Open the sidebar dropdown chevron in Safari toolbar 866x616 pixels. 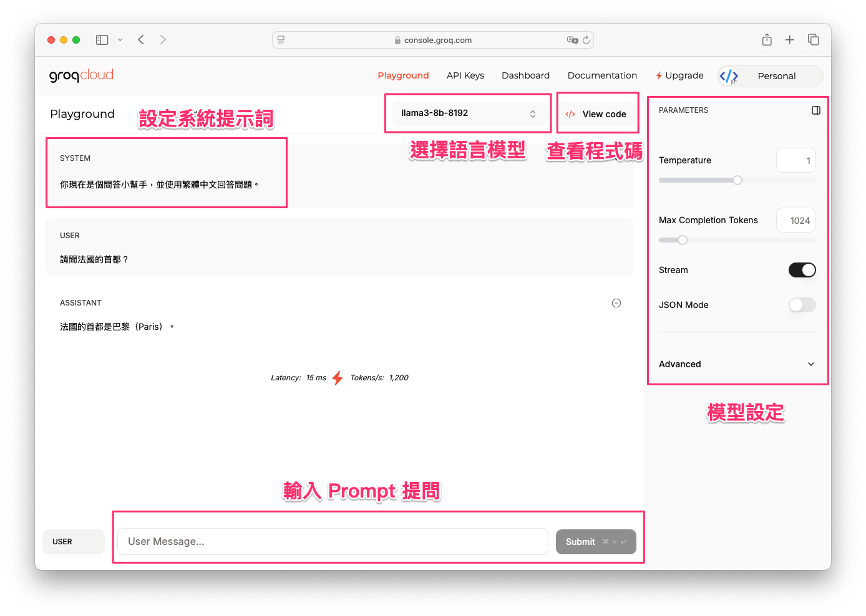coord(120,40)
